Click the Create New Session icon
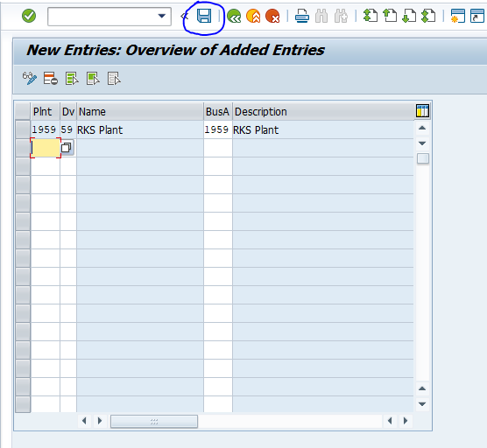Image resolution: width=487 pixels, height=448 pixels. [x=457, y=16]
